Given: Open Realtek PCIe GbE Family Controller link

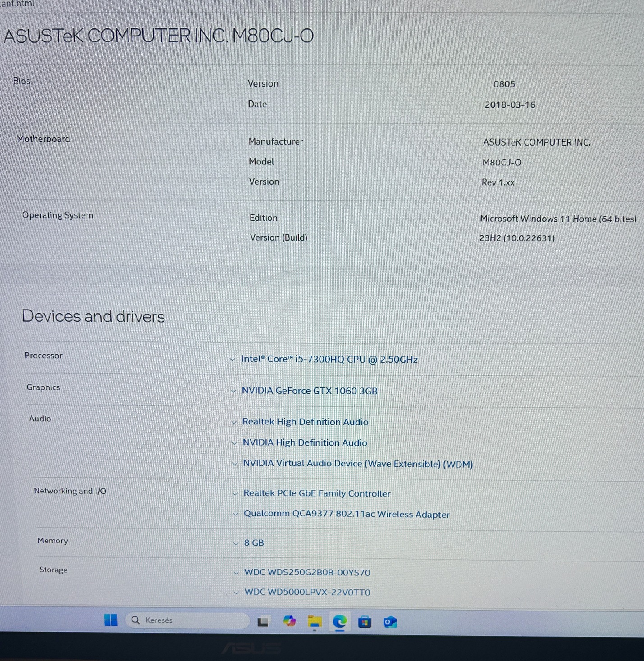Looking at the screenshot, I should 317,493.
